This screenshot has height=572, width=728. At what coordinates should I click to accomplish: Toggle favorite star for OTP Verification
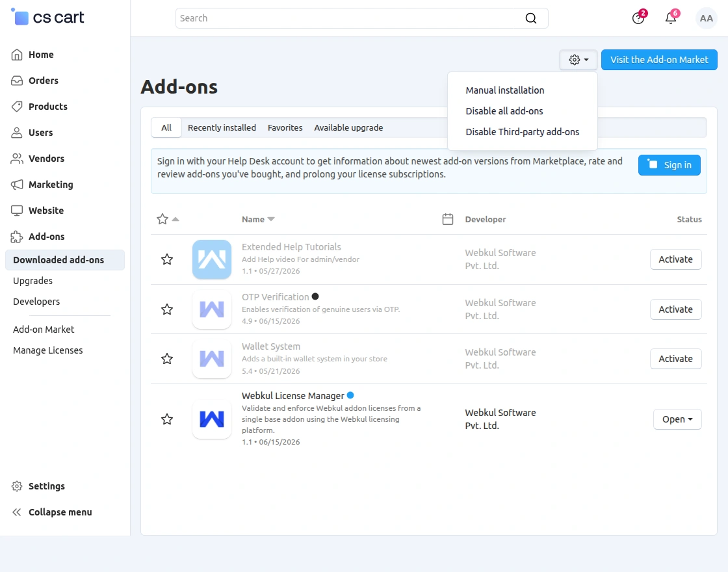click(x=167, y=309)
